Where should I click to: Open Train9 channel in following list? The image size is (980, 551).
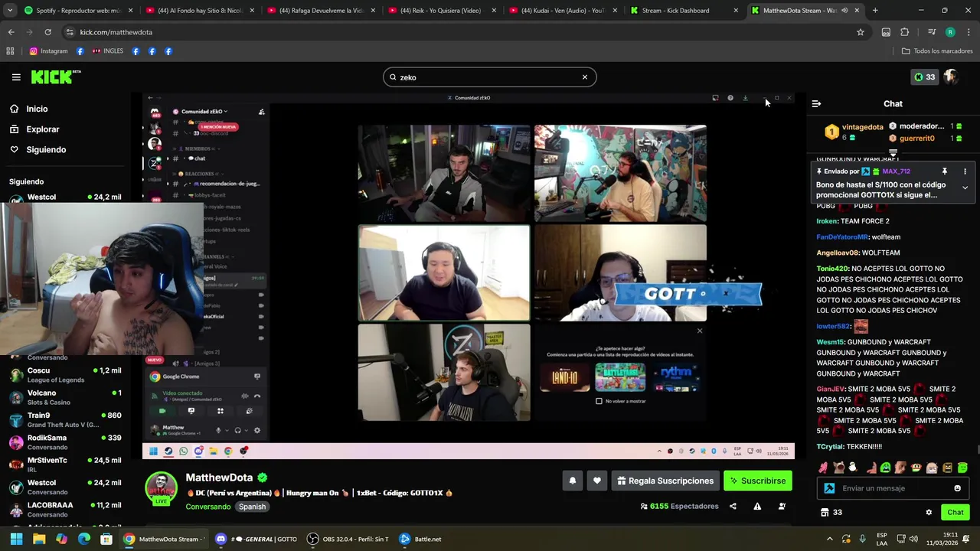coord(65,419)
